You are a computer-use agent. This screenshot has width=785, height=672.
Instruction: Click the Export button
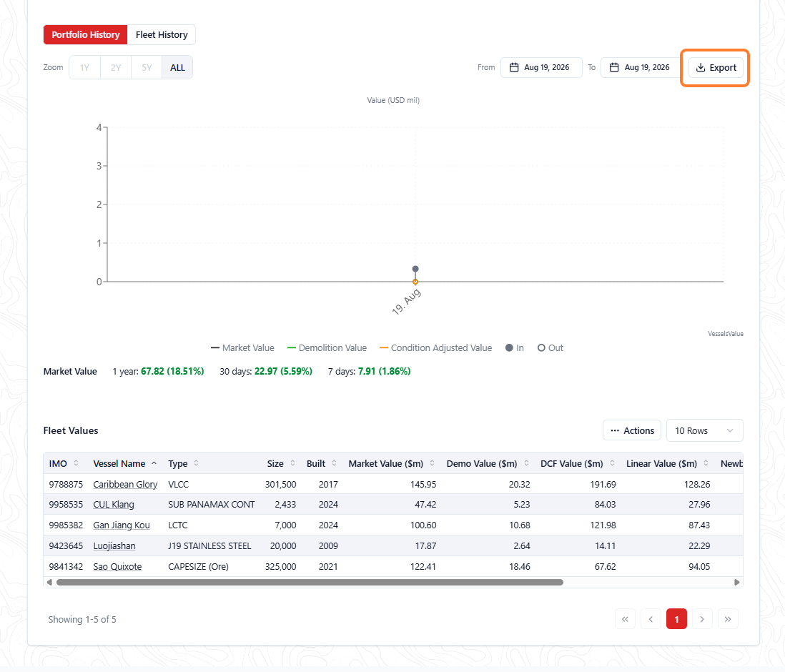716,68
